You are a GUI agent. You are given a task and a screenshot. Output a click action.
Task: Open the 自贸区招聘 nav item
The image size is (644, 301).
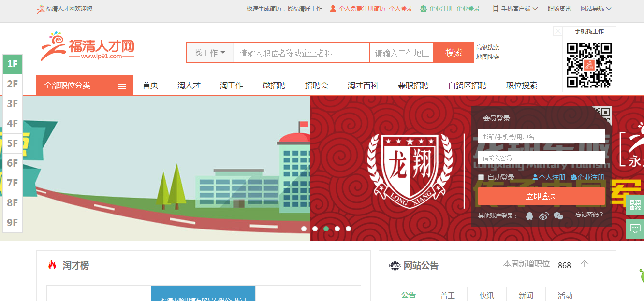468,85
